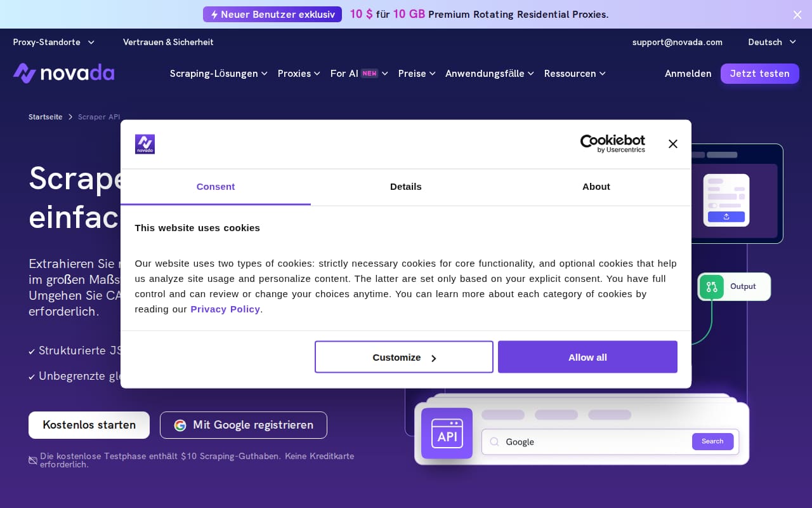
Task: Expand the Anwendungsfälle menu
Action: click(x=490, y=74)
